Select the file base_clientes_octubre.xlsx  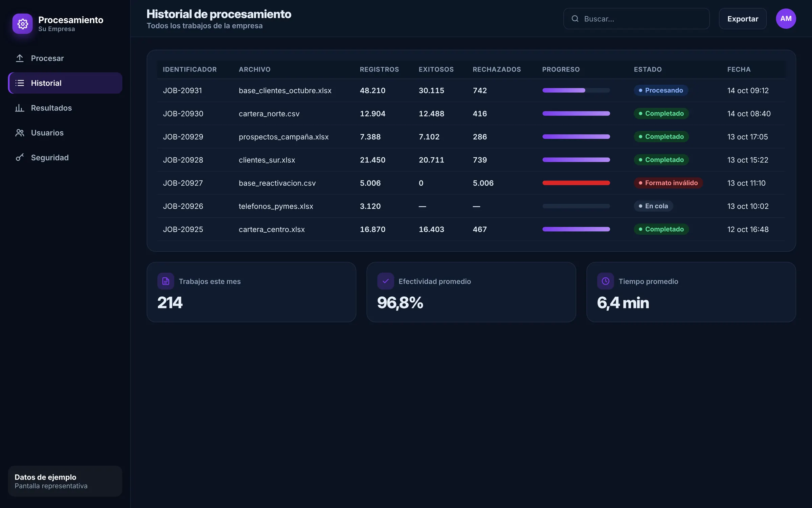click(x=285, y=90)
